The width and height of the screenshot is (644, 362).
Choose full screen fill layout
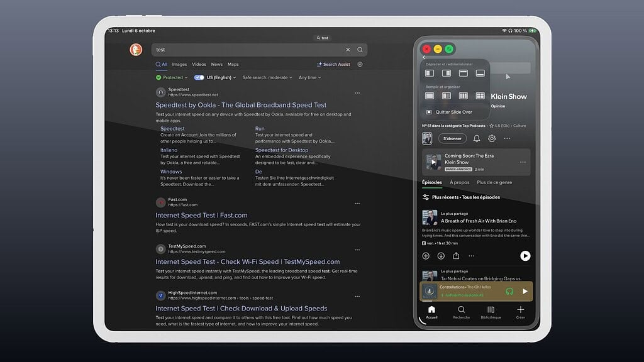click(x=430, y=96)
